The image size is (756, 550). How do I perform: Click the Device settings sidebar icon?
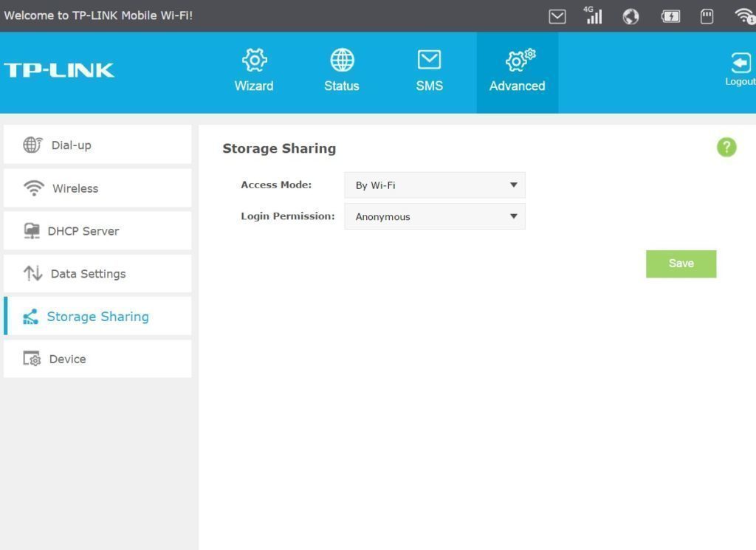click(x=32, y=359)
